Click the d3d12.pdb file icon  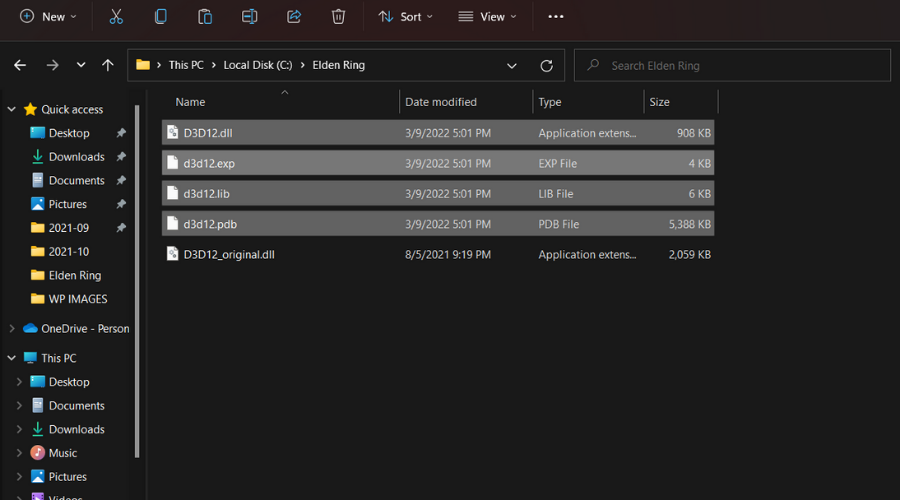pyautogui.click(x=172, y=224)
